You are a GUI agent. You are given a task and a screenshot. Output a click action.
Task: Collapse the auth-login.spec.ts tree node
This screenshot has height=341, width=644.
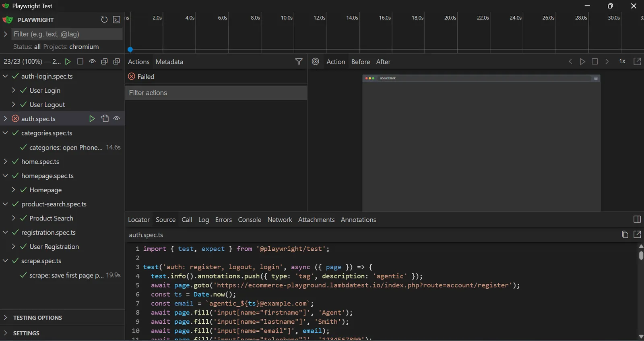coord(5,76)
